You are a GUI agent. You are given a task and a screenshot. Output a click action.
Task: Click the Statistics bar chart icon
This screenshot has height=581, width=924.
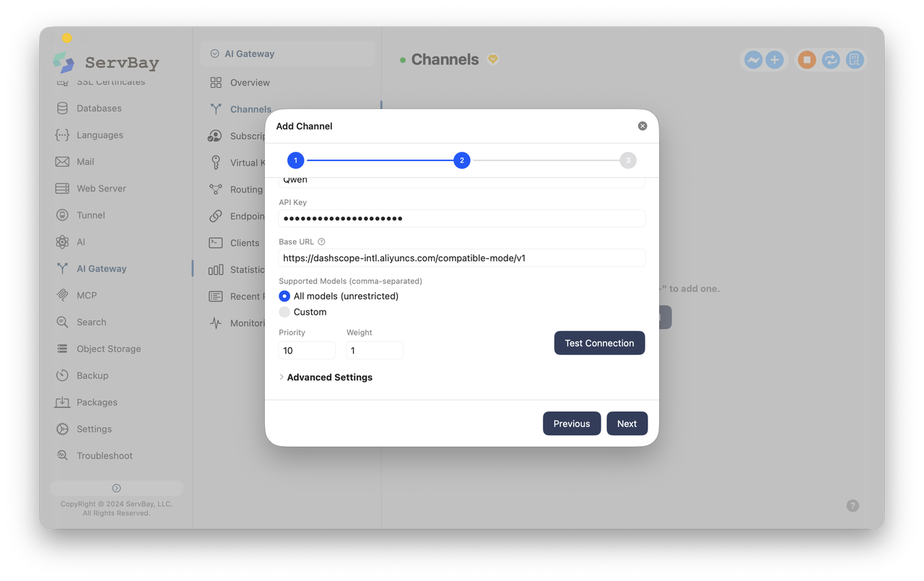click(216, 269)
